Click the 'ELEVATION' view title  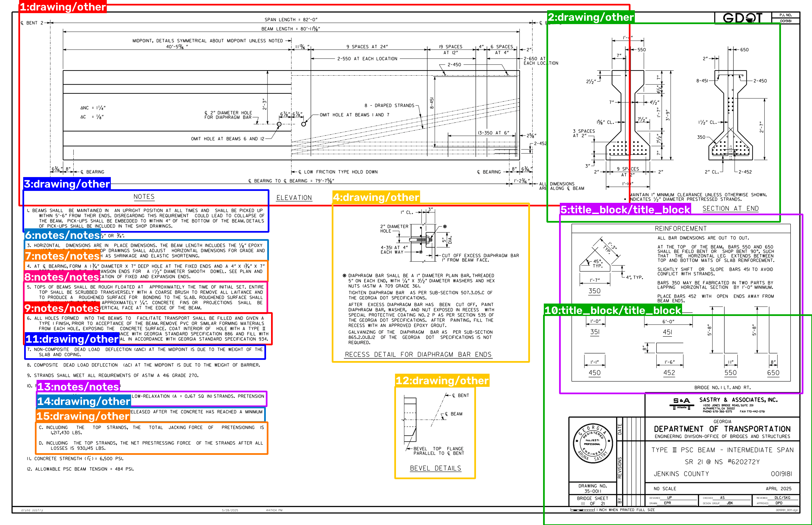(294, 198)
